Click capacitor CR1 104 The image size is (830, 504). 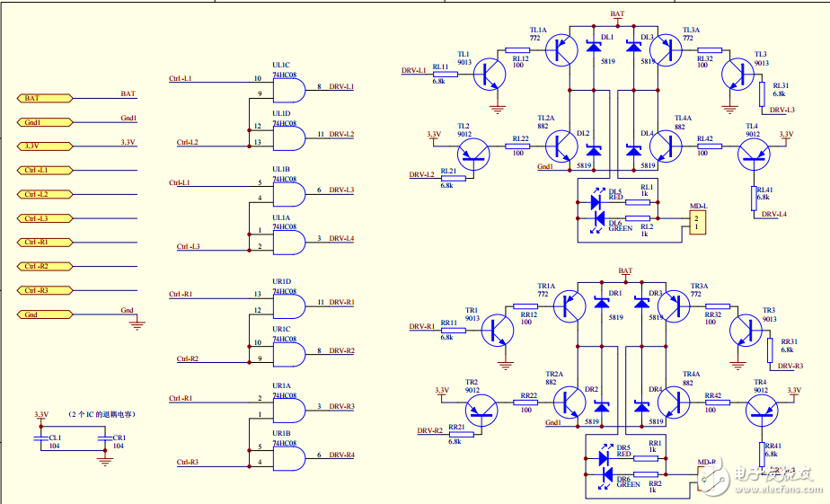click(104, 438)
